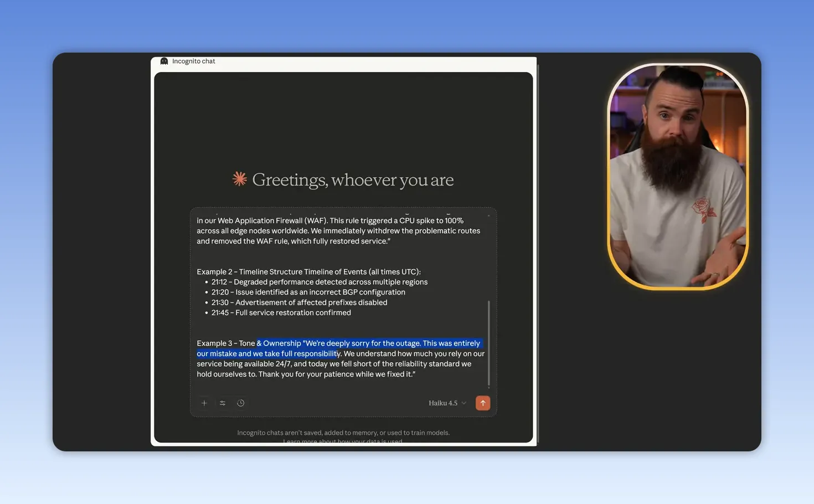The image size is (814, 504).
Task: Click the Incognito chat ghost icon
Action: (x=164, y=61)
